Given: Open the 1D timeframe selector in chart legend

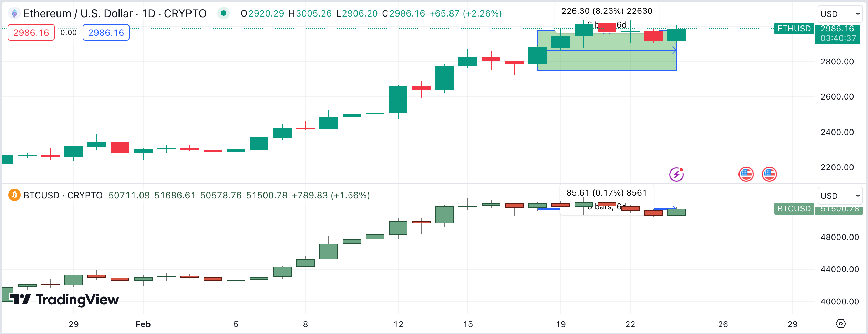Looking at the screenshot, I should [148, 13].
